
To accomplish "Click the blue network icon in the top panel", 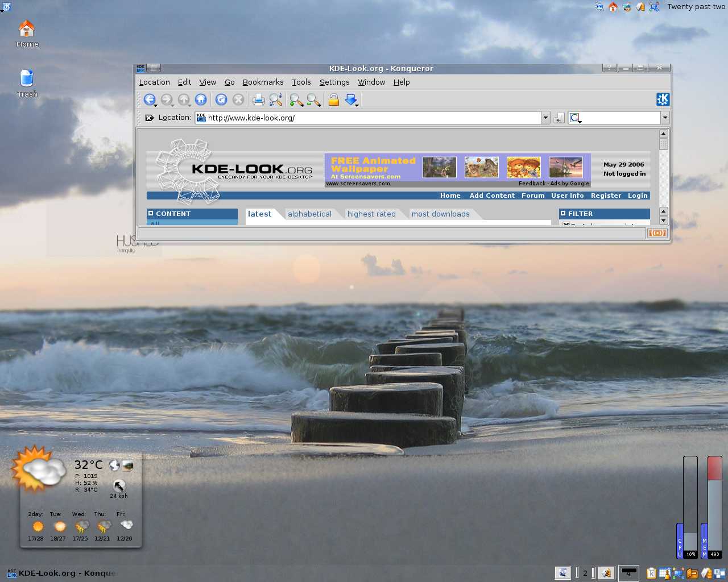I will tap(654, 7).
